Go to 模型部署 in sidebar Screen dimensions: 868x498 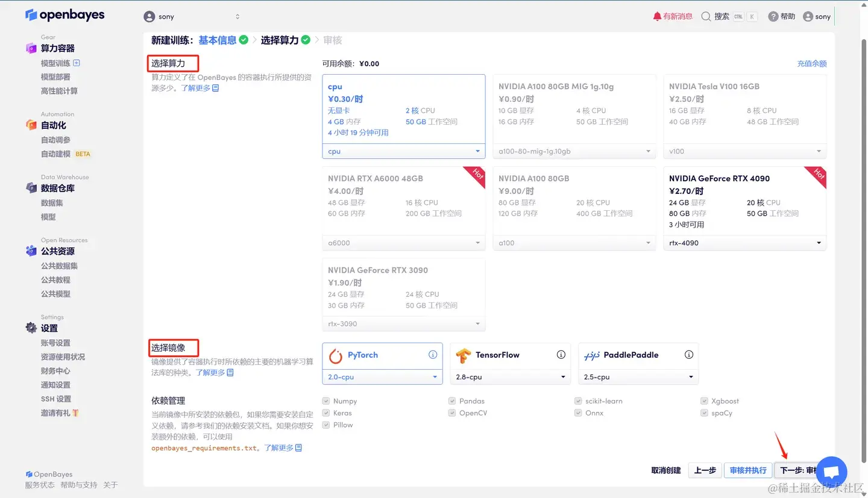click(55, 77)
